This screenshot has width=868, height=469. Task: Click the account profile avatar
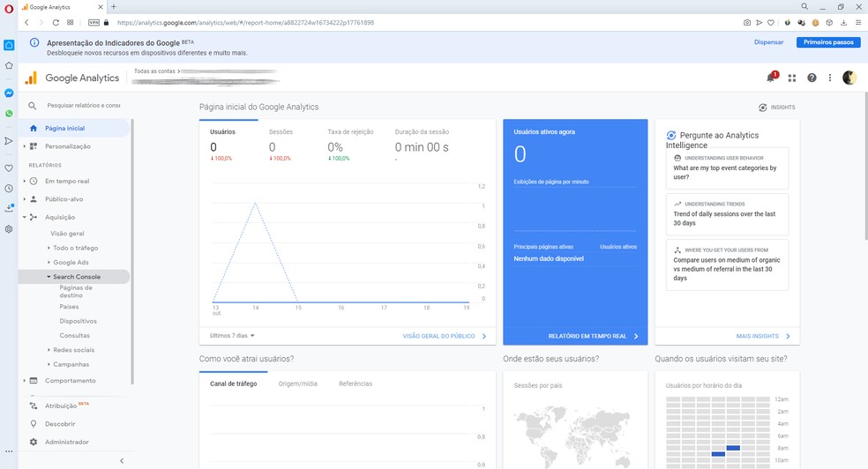coord(849,78)
